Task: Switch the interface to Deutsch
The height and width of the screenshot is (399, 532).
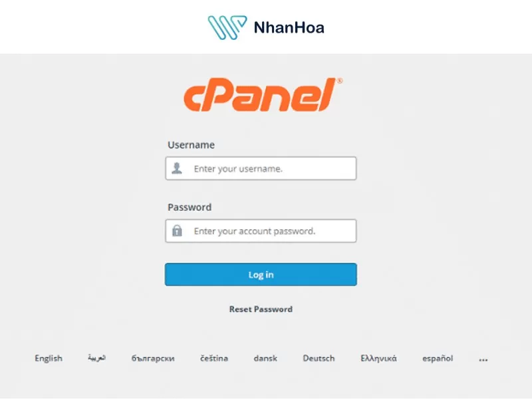Action: (318, 358)
